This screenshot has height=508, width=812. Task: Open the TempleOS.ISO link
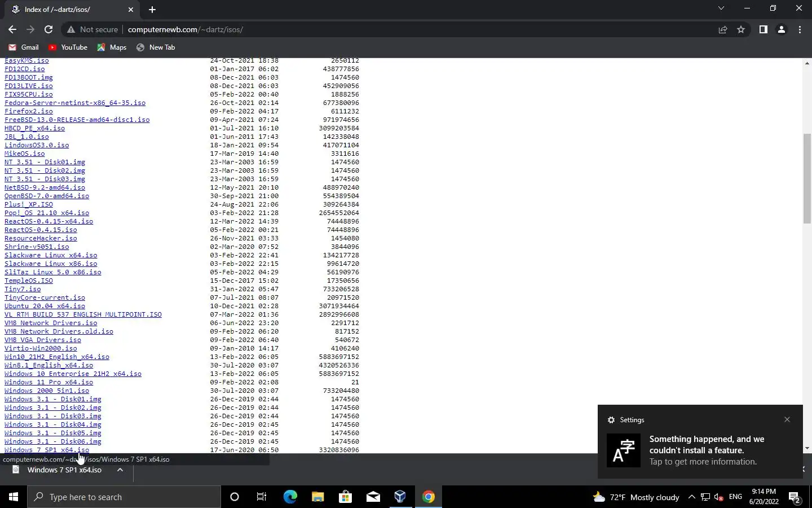(29, 281)
